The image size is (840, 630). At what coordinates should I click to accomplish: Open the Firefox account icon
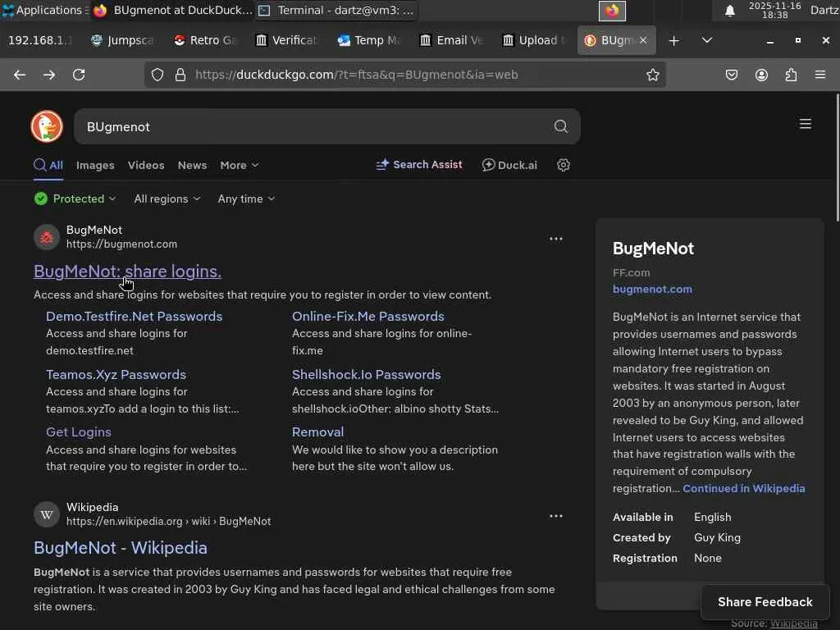pyautogui.click(x=761, y=75)
